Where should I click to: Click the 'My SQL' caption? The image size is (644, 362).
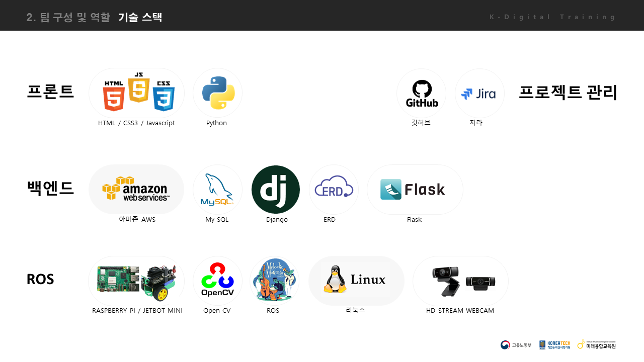217,220
